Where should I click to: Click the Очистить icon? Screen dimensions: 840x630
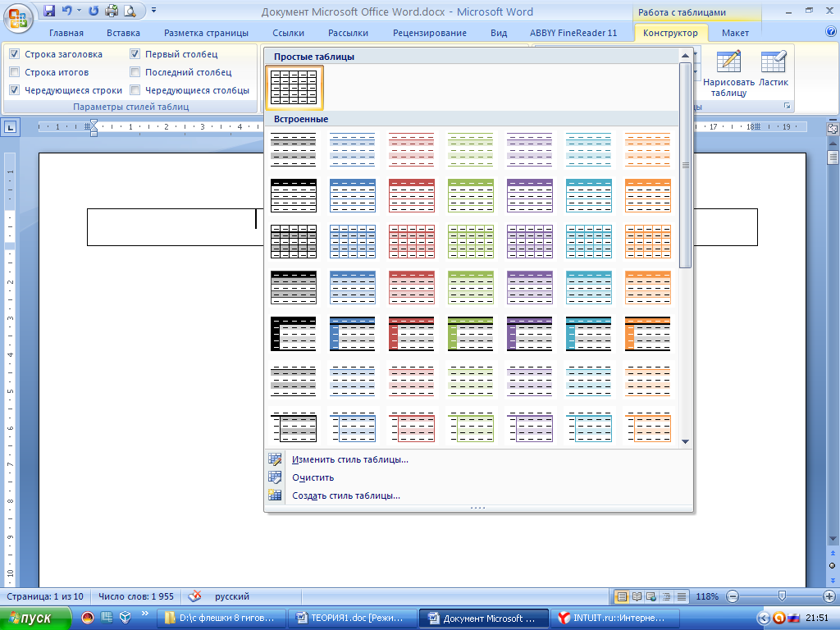click(275, 477)
